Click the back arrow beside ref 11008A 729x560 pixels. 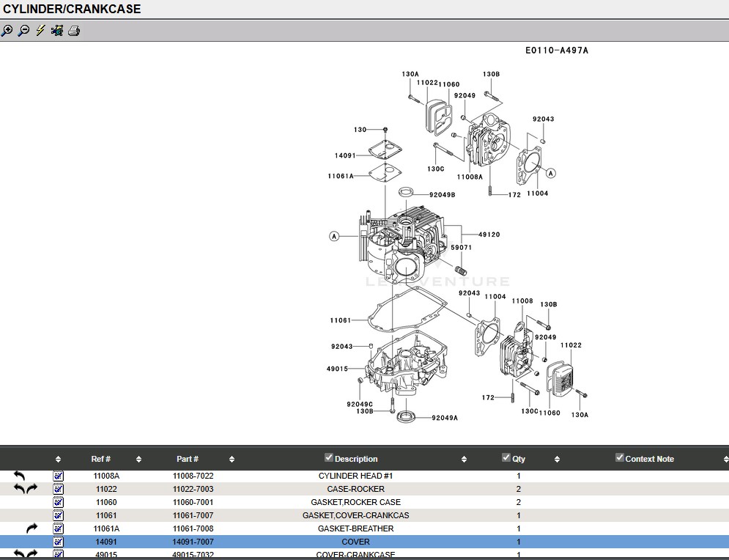point(20,476)
